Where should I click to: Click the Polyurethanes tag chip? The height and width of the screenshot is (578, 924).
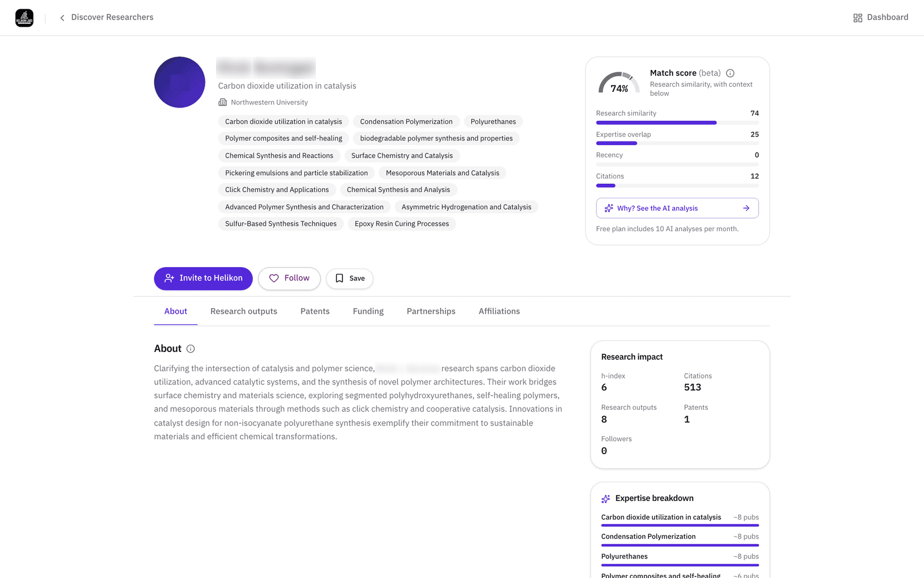(493, 121)
